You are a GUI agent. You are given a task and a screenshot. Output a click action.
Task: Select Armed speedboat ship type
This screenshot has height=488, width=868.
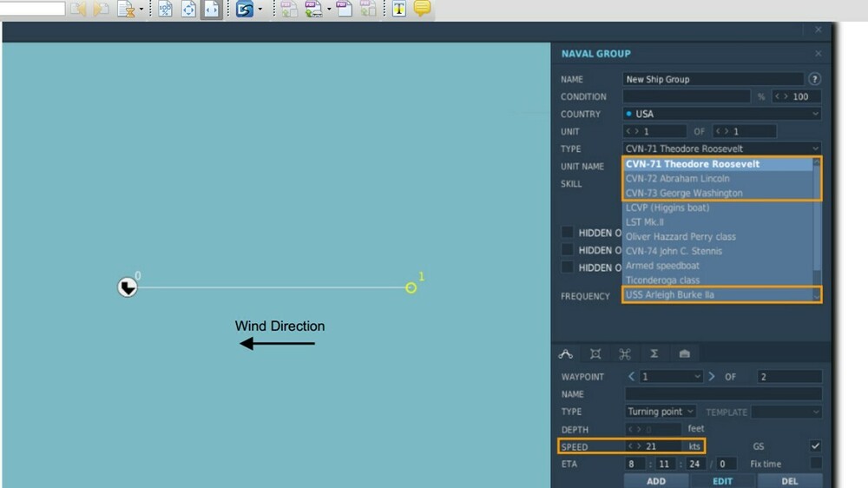point(718,266)
